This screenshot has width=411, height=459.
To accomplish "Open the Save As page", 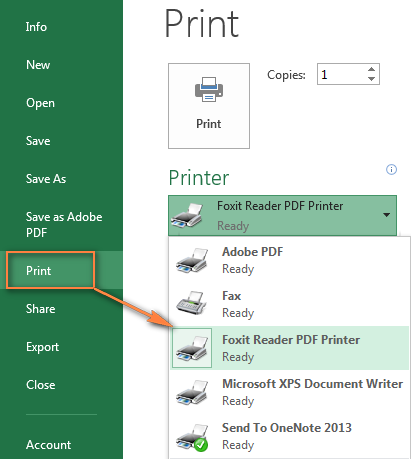I will (x=46, y=179).
